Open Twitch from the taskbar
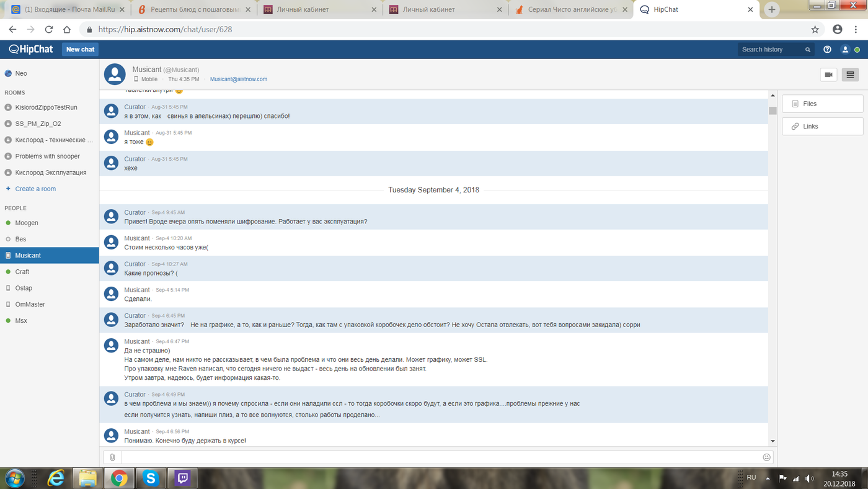The width and height of the screenshot is (868, 489). pyautogui.click(x=183, y=478)
